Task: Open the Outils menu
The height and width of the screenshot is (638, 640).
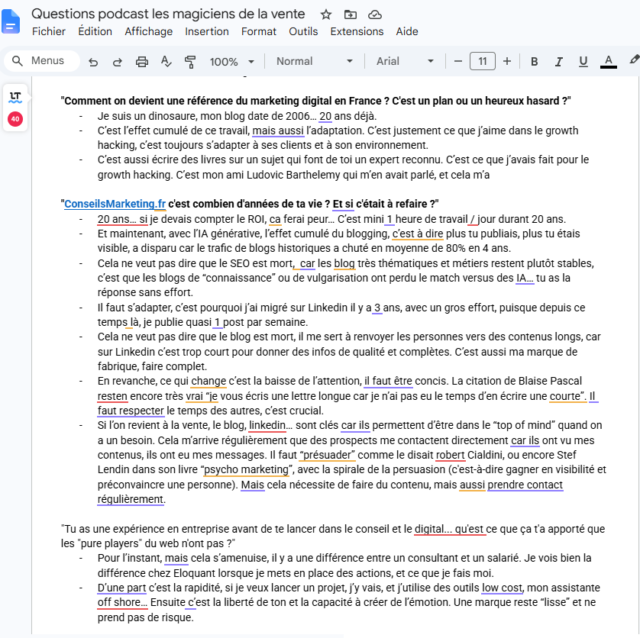Action: [x=303, y=31]
